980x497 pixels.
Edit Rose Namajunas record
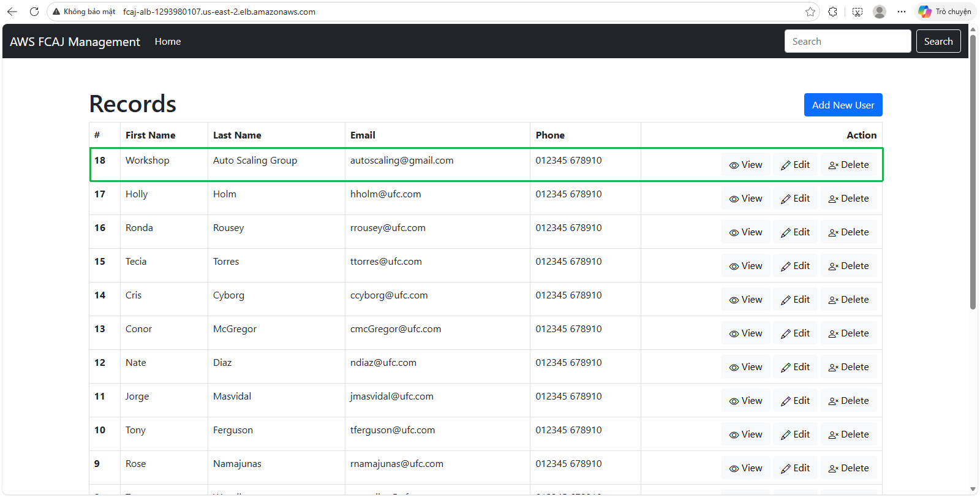[795, 468]
